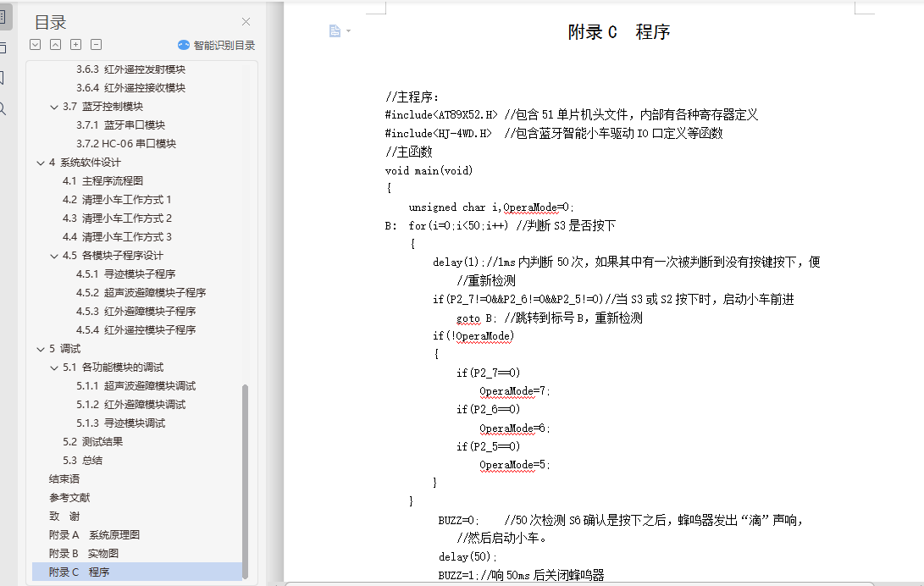The height and width of the screenshot is (586, 924).
Task: Click the void main(void) line
Action: 429,171
